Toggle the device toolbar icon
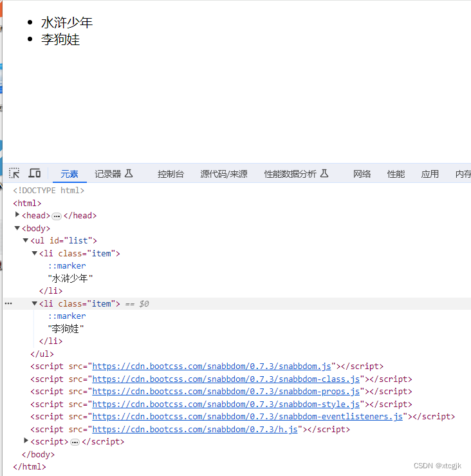The width and height of the screenshot is (471, 476). (35, 173)
